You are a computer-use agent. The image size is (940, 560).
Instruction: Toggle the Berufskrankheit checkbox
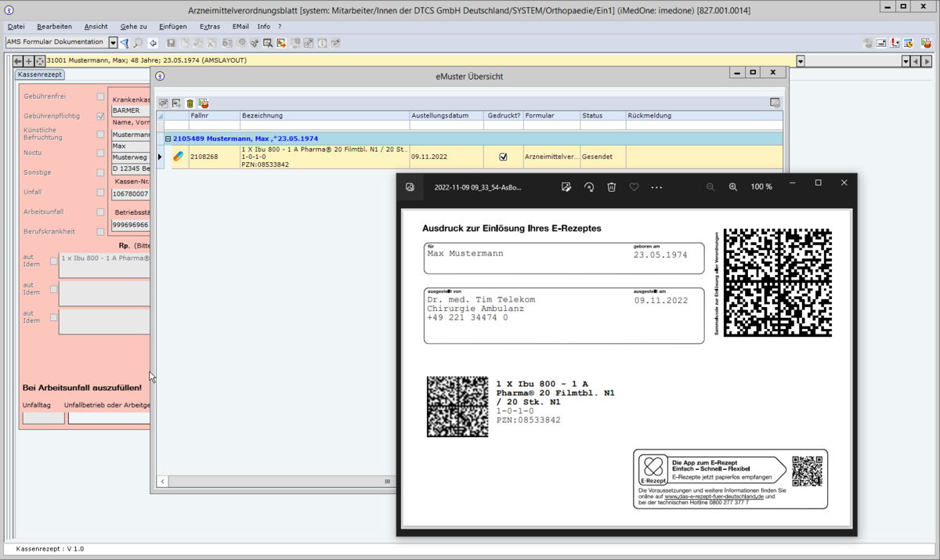[100, 232]
